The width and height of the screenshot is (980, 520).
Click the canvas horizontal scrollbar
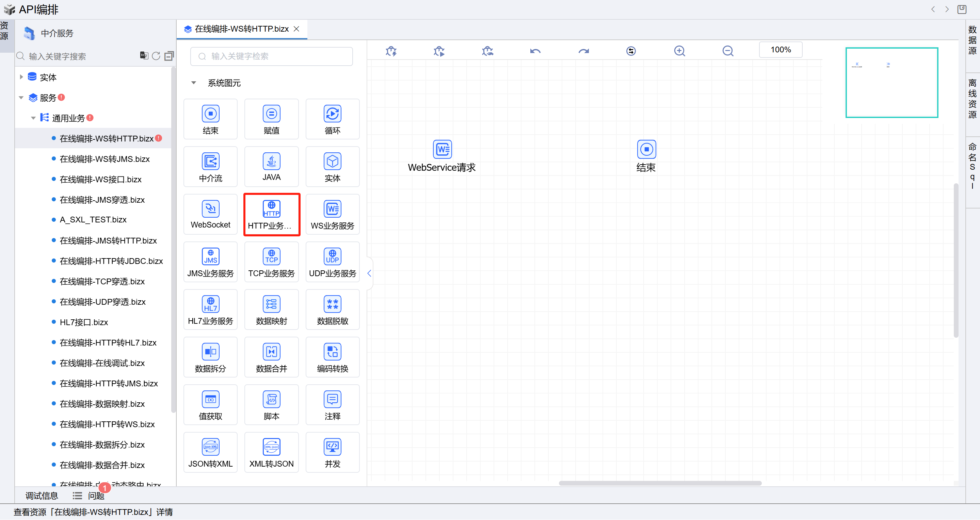(660, 483)
